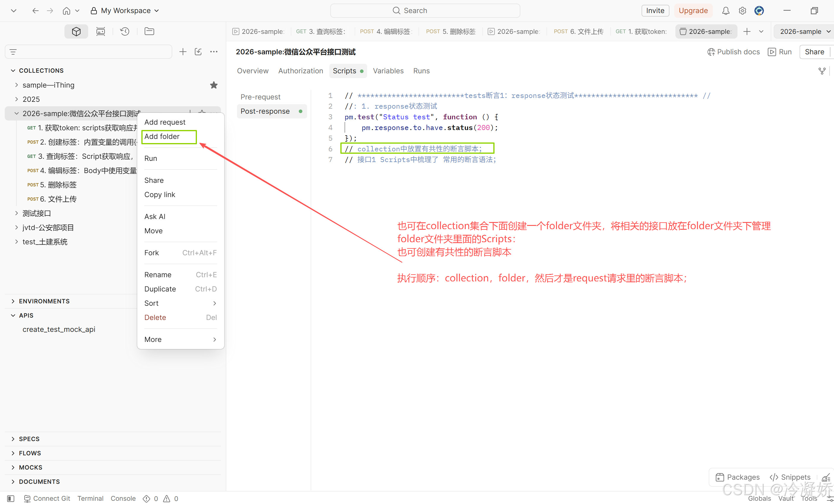Click the Invite button
834x504 pixels.
(655, 10)
